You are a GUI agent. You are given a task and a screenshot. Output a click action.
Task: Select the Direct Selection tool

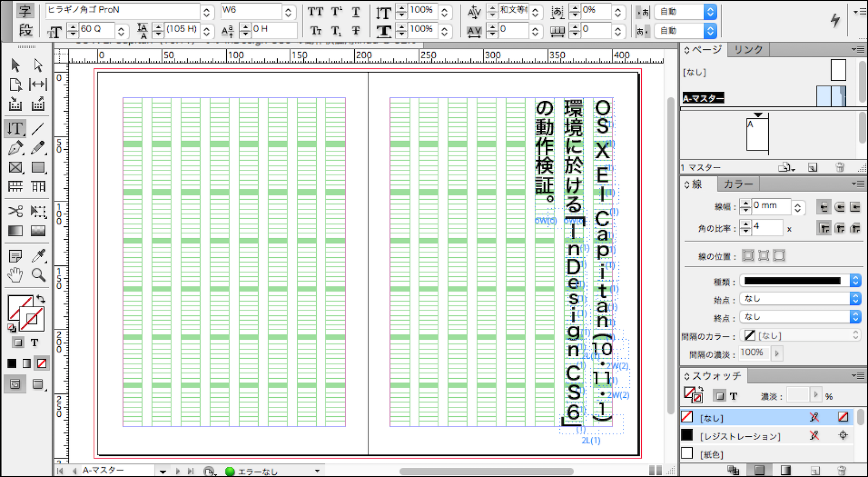[38, 65]
